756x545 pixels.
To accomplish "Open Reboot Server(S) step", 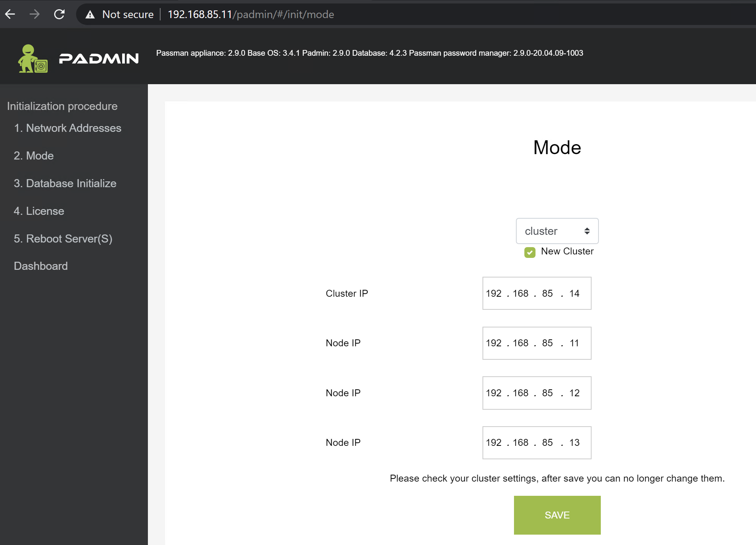I will (x=63, y=239).
